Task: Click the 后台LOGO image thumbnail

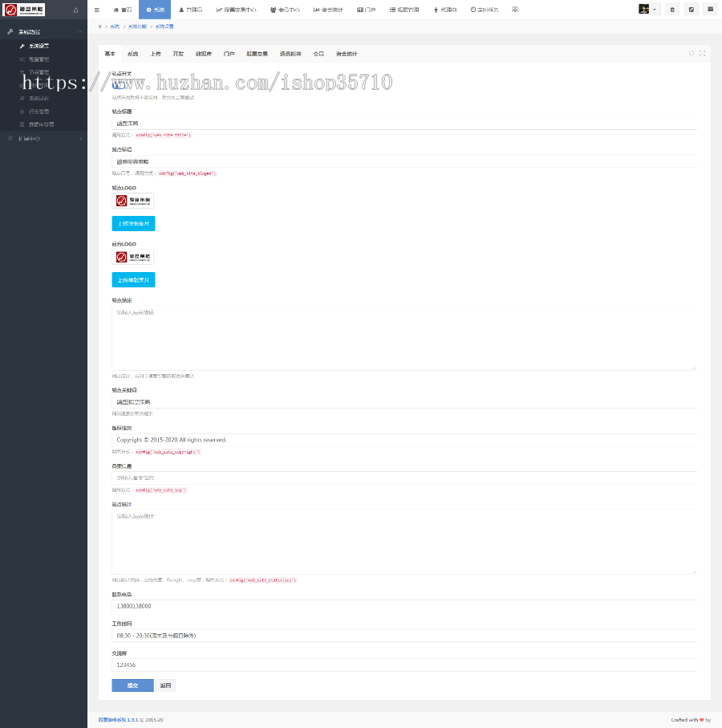Action: 132,257
